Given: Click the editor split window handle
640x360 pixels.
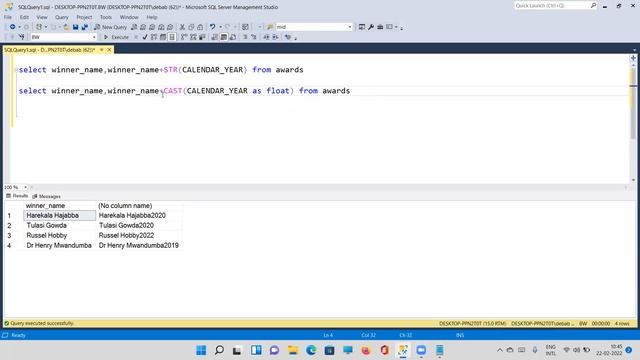Looking at the screenshot, I should [633, 58].
